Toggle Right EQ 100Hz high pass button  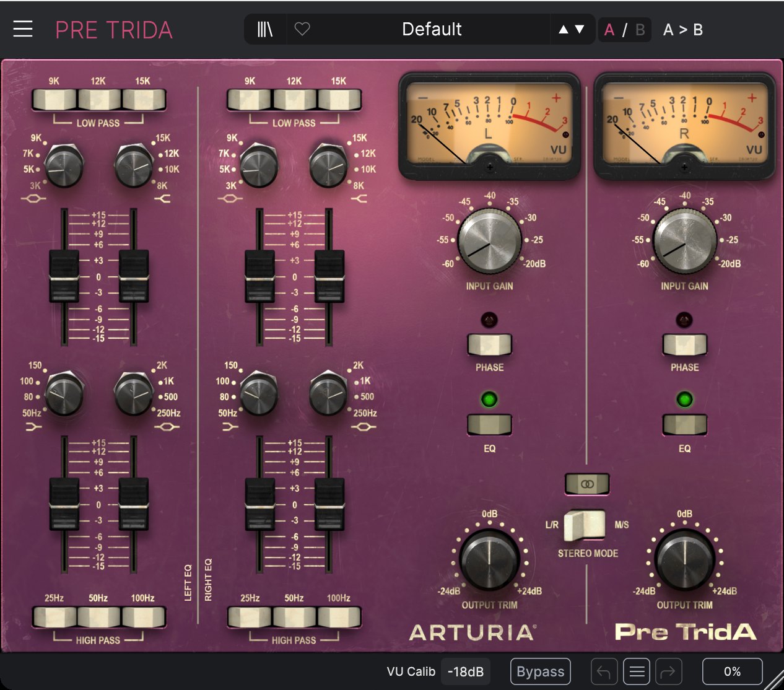pyautogui.click(x=339, y=617)
